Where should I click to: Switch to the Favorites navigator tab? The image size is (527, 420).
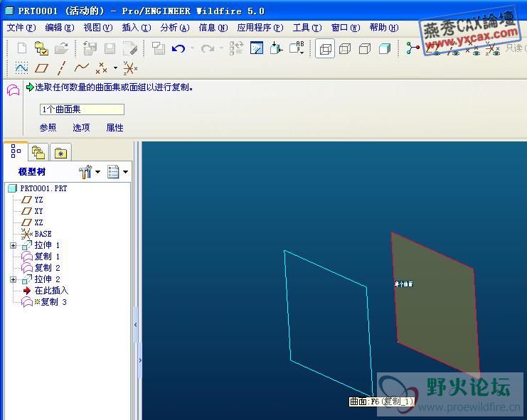(61, 152)
